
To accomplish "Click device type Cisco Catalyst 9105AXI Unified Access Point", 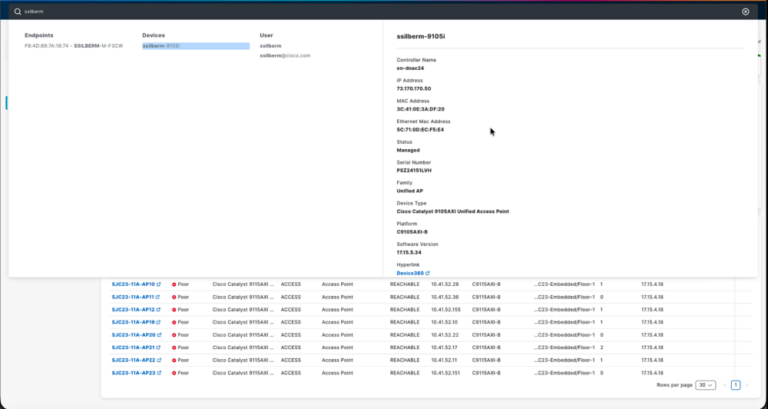I will click(x=453, y=212).
